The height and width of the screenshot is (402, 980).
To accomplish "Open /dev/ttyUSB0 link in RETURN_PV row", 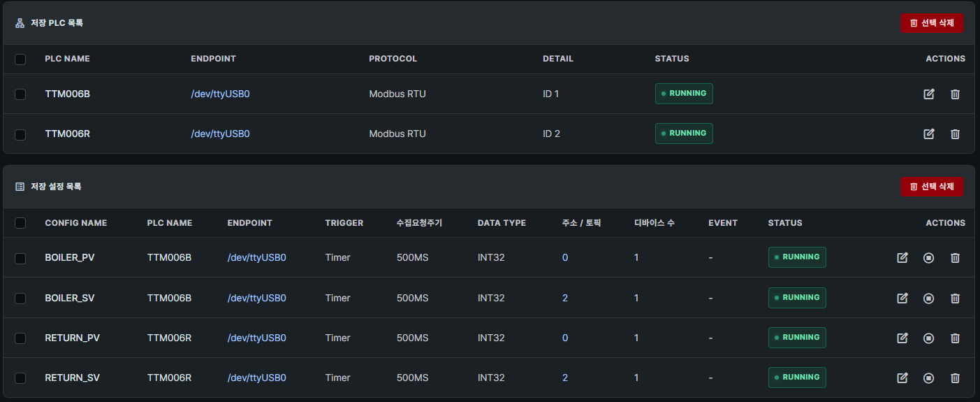I will (256, 338).
